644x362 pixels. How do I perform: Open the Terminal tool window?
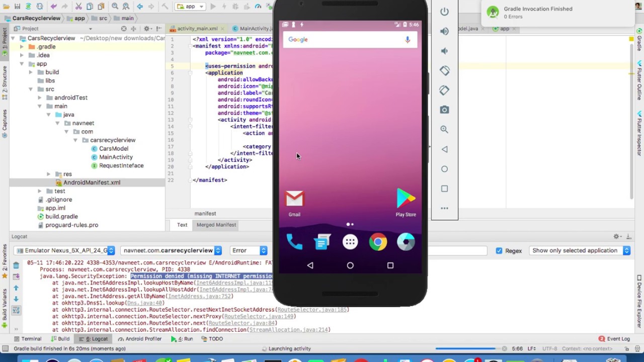click(x=27, y=339)
